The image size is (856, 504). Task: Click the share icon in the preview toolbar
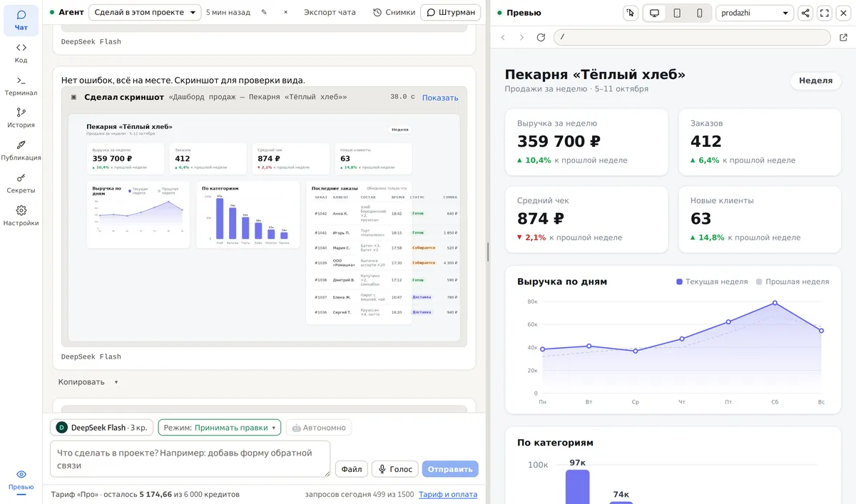pyautogui.click(x=805, y=13)
